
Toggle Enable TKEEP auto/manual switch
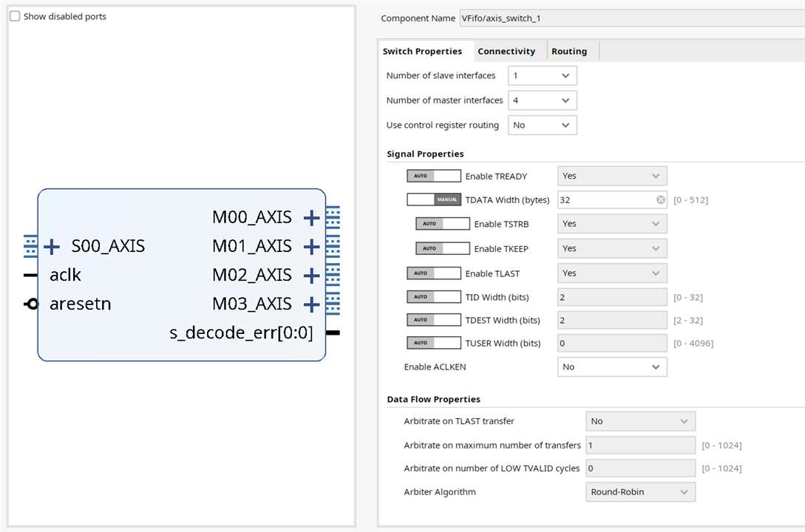(443, 248)
